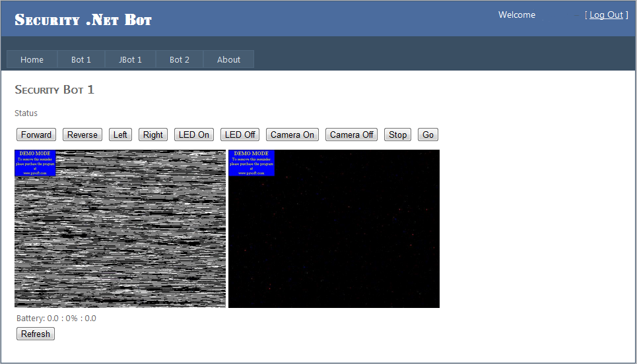Hit the Go button
637x364 pixels.
pos(428,135)
